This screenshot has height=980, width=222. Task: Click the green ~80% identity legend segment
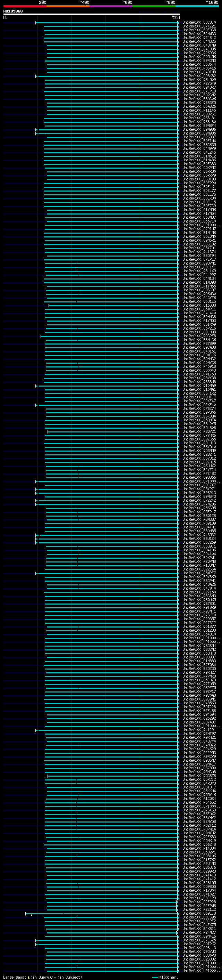[x=154, y=7]
